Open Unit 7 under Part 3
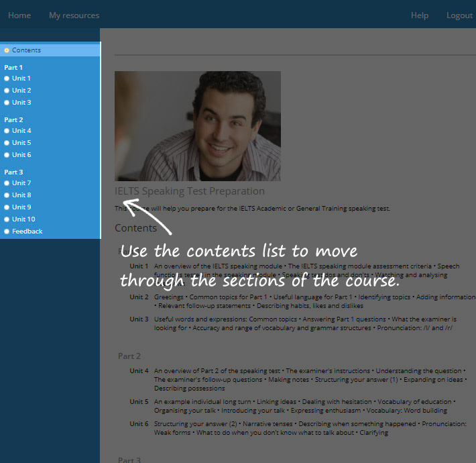 (x=21, y=183)
